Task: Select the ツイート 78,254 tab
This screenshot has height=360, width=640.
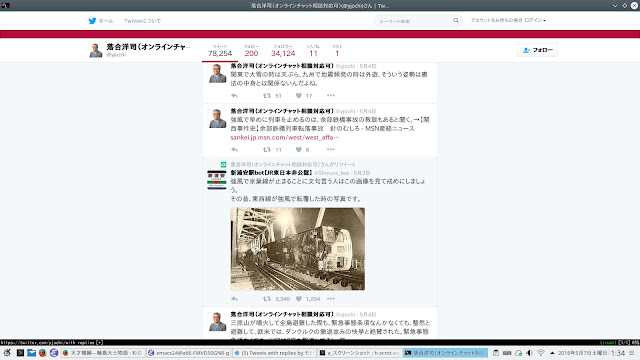Action: pos(220,51)
